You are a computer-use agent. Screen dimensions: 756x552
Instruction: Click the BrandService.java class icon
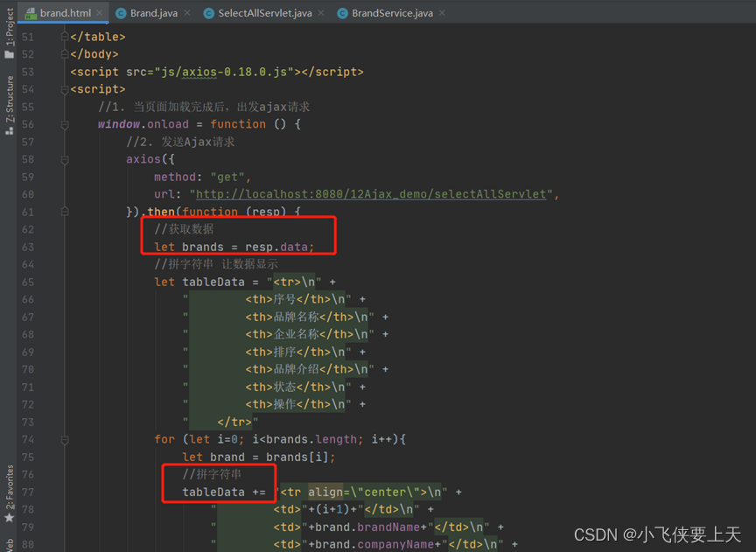point(342,13)
